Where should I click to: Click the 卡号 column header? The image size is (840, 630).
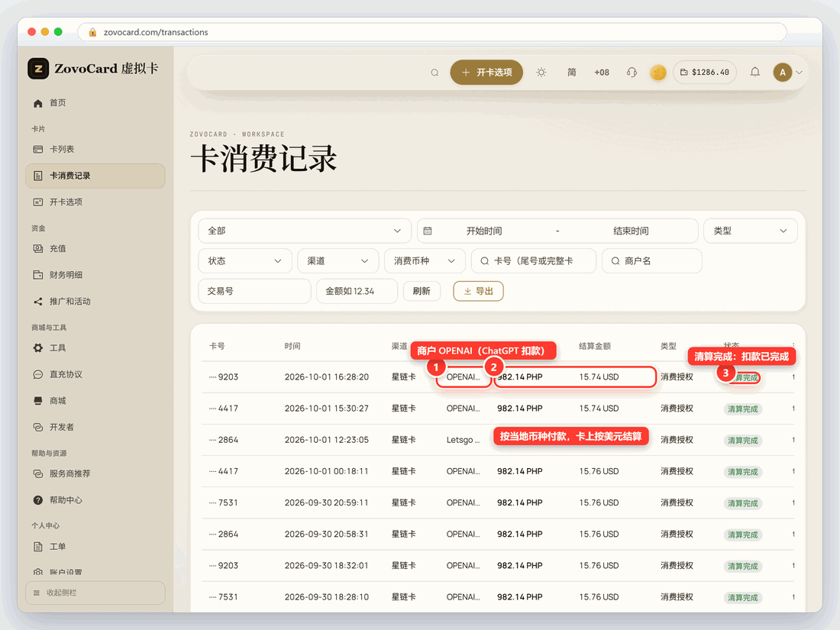(217, 346)
